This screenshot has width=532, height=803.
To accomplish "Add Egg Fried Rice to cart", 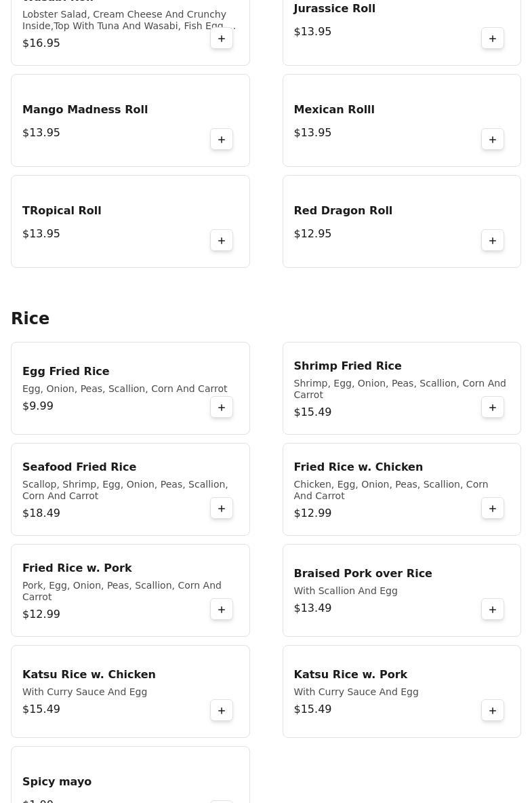I will coord(222,408).
